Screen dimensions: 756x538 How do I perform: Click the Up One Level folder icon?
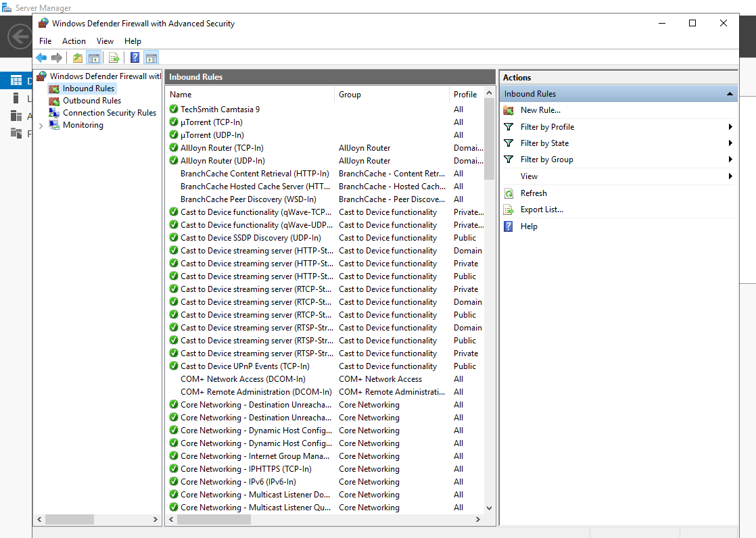[x=78, y=58]
